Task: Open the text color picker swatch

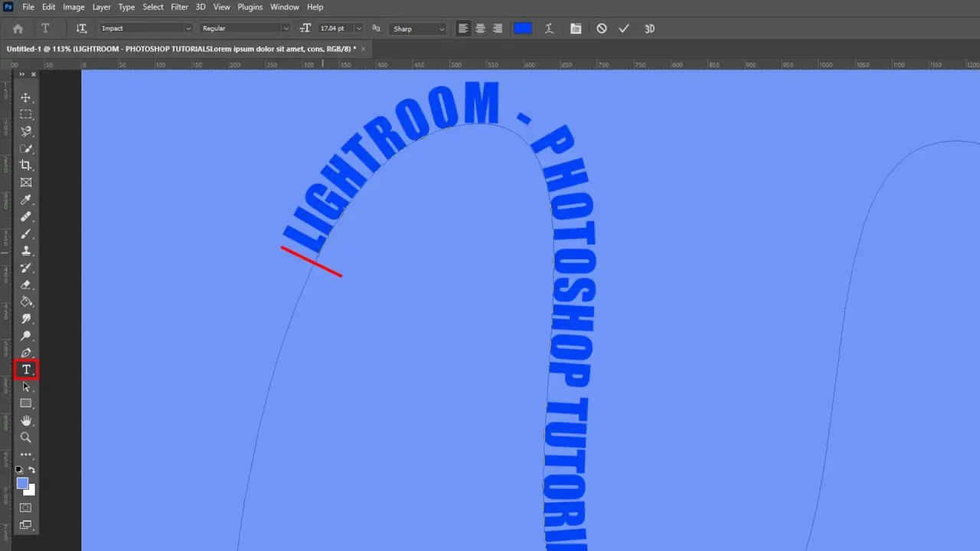Action: [523, 28]
